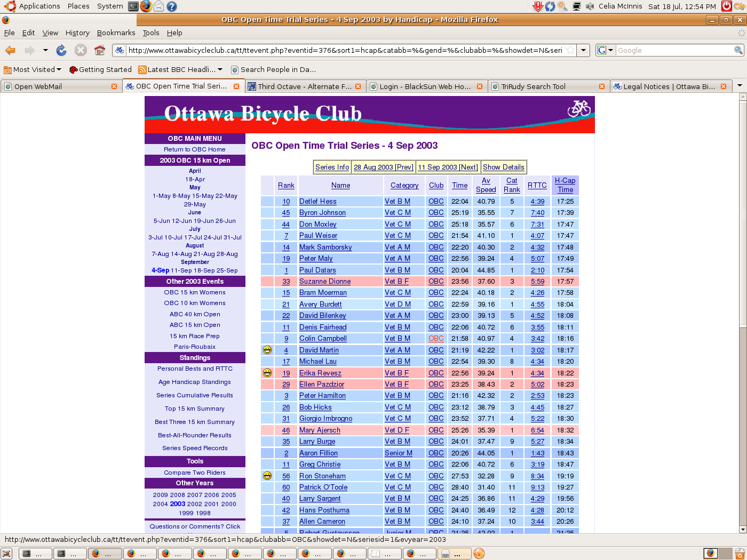This screenshot has height=560, width=747.
Task: Expand the Most Visited bookmarks folder
Action: pos(33,69)
